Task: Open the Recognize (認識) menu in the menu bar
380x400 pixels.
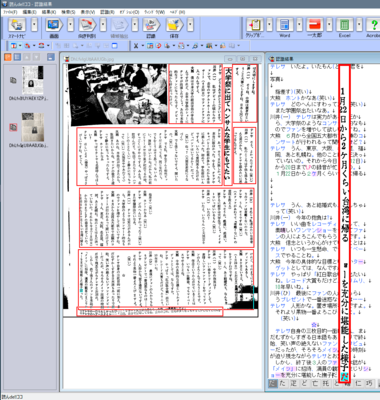Action: pos(107,12)
